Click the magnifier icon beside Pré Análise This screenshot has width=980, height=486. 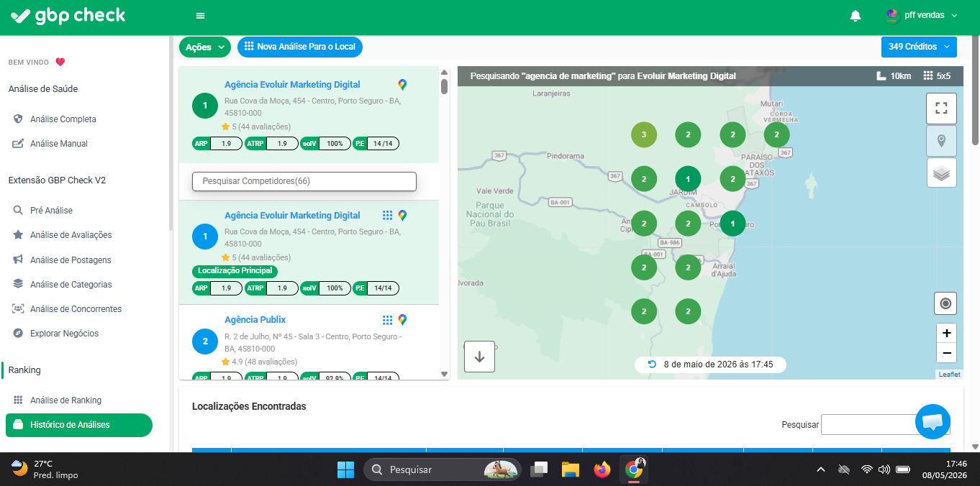tap(18, 211)
